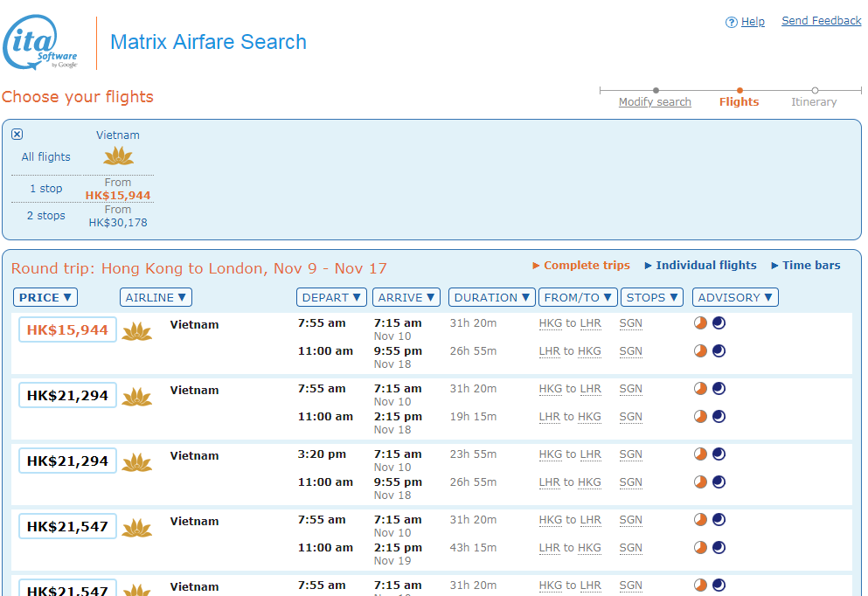Image resolution: width=868 pixels, height=596 pixels.
Task: Open the AIRLINE filter dropdown
Action: 156,297
